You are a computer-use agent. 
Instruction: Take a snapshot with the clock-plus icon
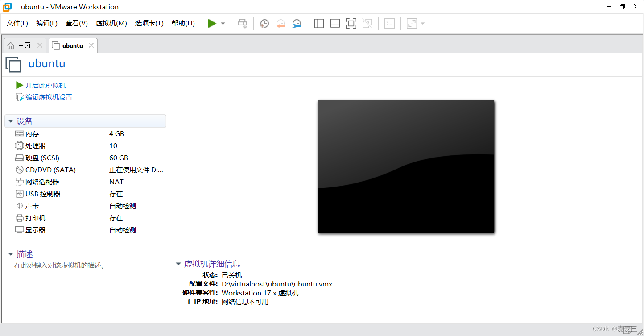(x=264, y=23)
